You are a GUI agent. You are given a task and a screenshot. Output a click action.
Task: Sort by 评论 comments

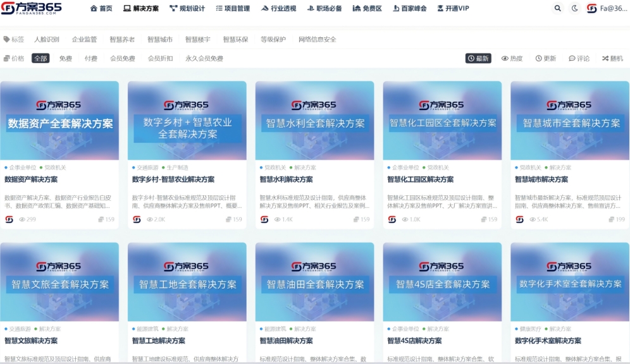pos(579,58)
